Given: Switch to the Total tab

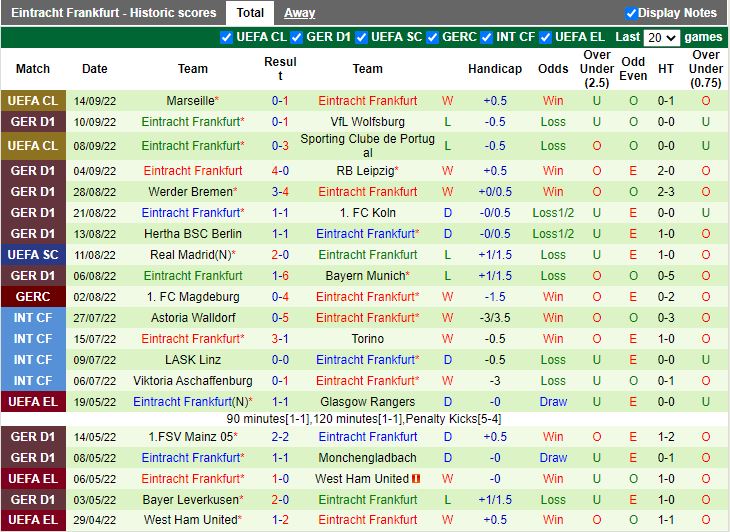Looking at the screenshot, I should (x=250, y=13).
